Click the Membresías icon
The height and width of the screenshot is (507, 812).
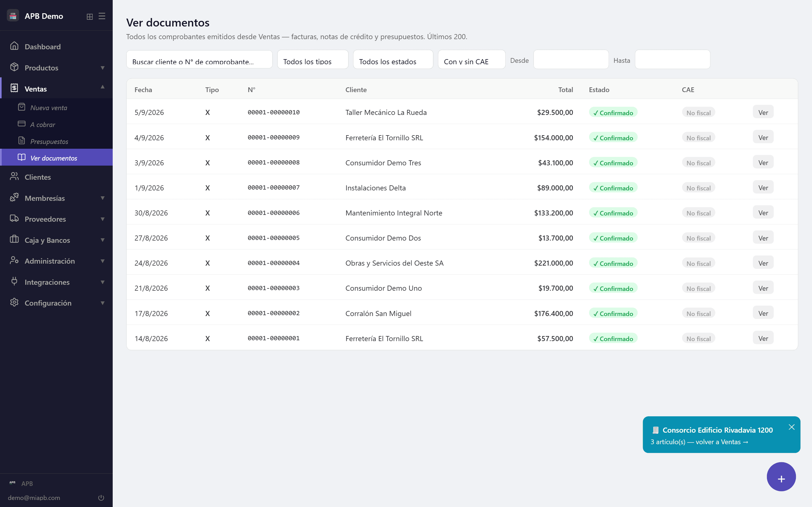coord(14,197)
